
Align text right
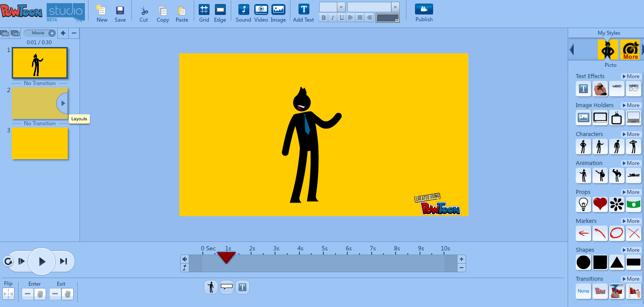[x=369, y=18]
